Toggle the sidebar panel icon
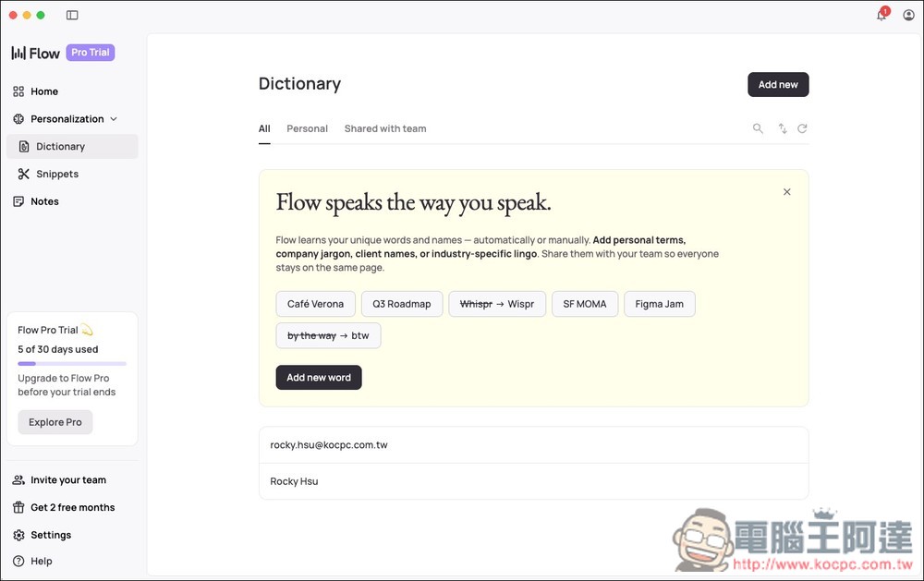Viewport: 924px width, 581px height. [x=72, y=16]
